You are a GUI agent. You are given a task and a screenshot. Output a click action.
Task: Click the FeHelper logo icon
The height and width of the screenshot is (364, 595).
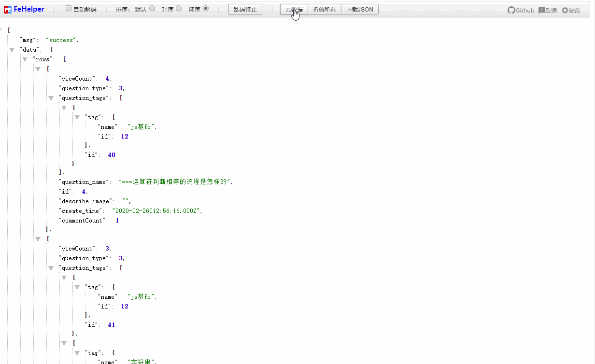7,10
